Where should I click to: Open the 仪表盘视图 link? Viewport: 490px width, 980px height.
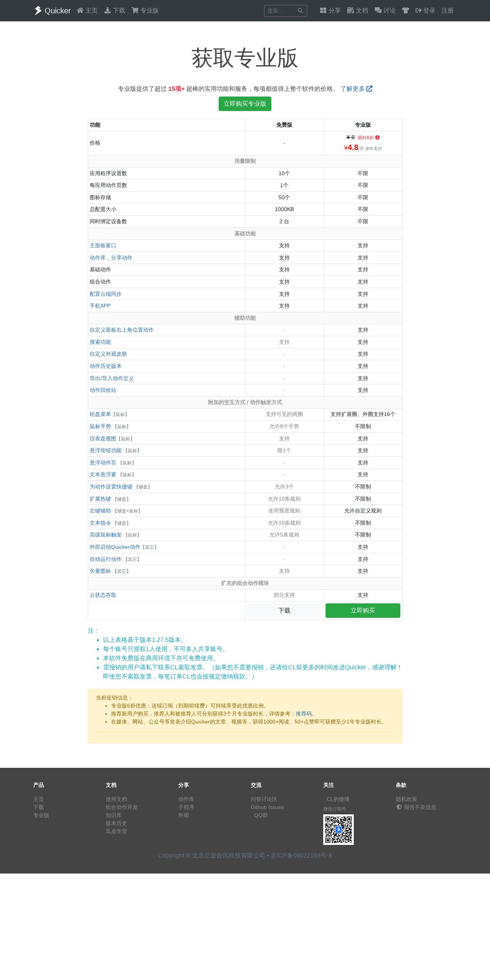pyautogui.click(x=103, y=439)
